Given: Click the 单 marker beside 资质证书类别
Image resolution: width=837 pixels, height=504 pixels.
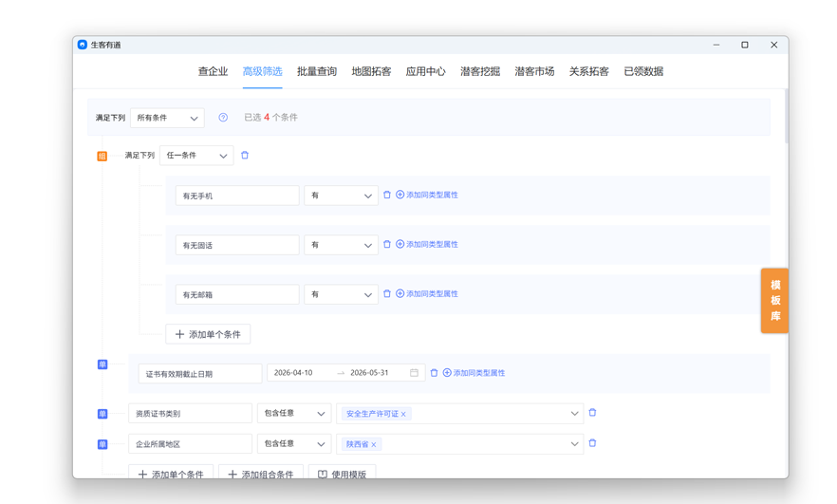Looking at the screenshot, I should (x=102, y=414).
